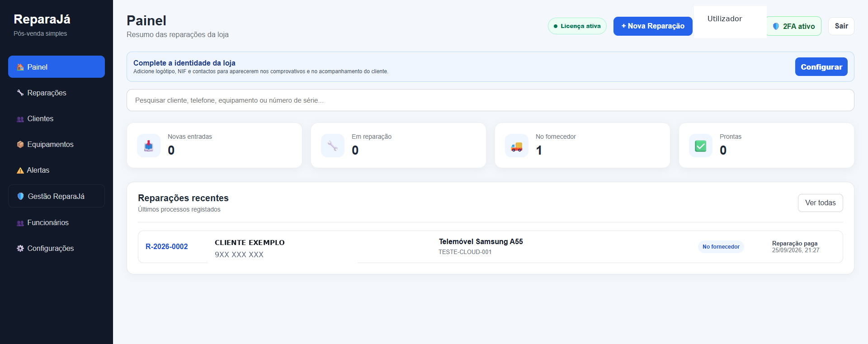Click the 9XX XXX XXX phone number
Screen dimensions: 868x344
click(x=239, y=254)
